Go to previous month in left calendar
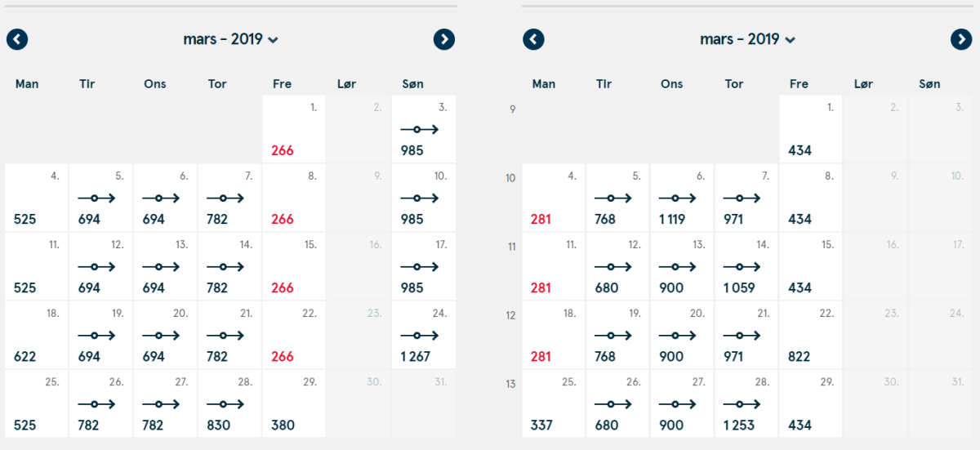This screenshot has width=980, height=450. click(17, 39)
